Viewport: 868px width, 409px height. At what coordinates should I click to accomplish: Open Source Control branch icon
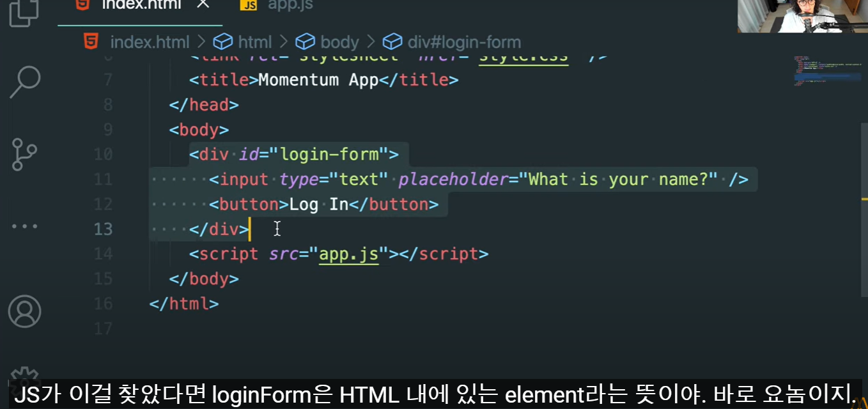click(25, 155)
